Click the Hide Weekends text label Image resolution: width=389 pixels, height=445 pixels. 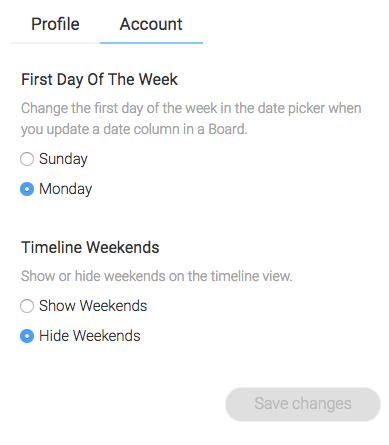coord(90,336)
